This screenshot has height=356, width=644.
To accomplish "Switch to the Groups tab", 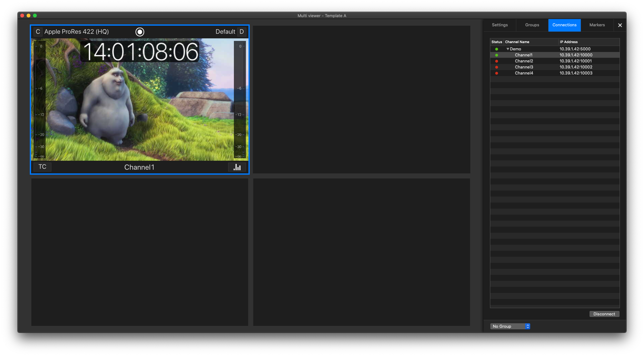I will (x=532, y=25).
